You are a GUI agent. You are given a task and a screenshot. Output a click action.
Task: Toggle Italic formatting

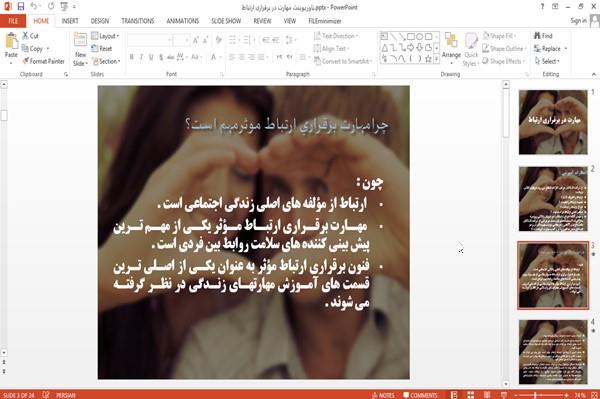(141, 57)
